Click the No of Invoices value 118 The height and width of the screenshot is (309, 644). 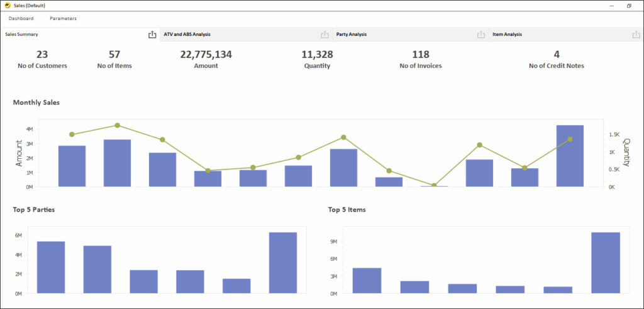(x=420, y=55)
